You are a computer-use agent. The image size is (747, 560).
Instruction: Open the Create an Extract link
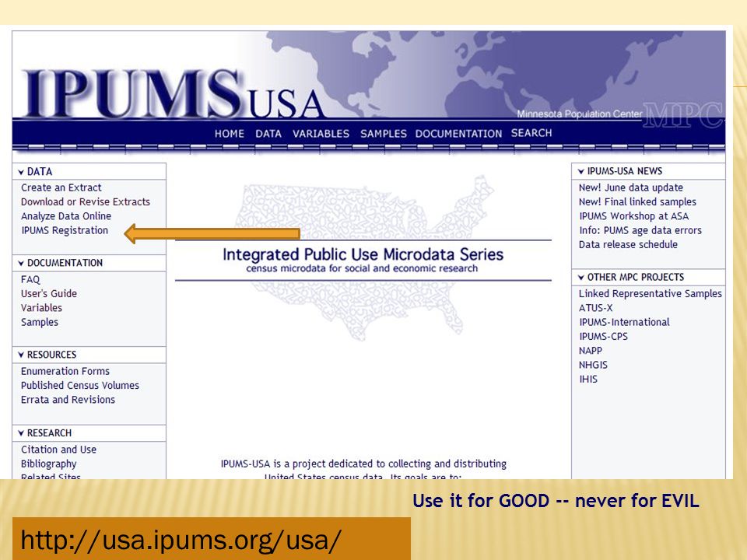pyautogui.click(x=61, y=187)
